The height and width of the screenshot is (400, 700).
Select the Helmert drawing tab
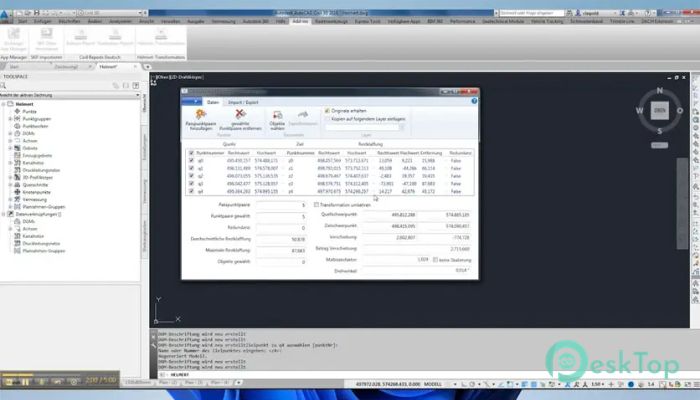click(x=107, y=65)
